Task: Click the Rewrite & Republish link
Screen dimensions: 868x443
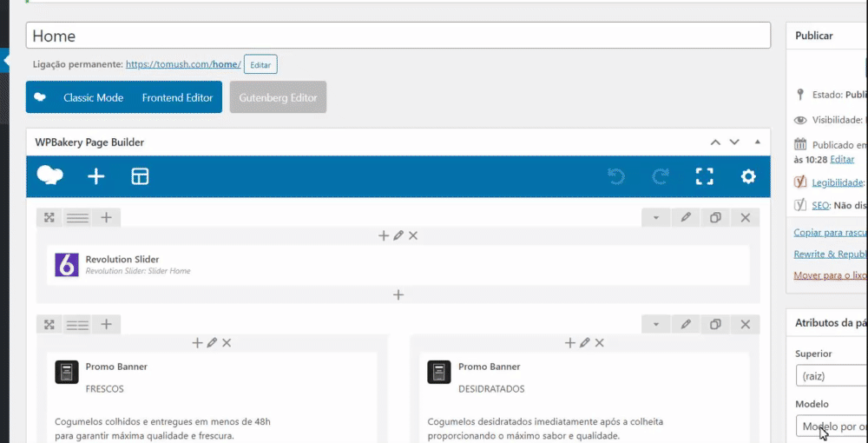Action: [831, 255]
